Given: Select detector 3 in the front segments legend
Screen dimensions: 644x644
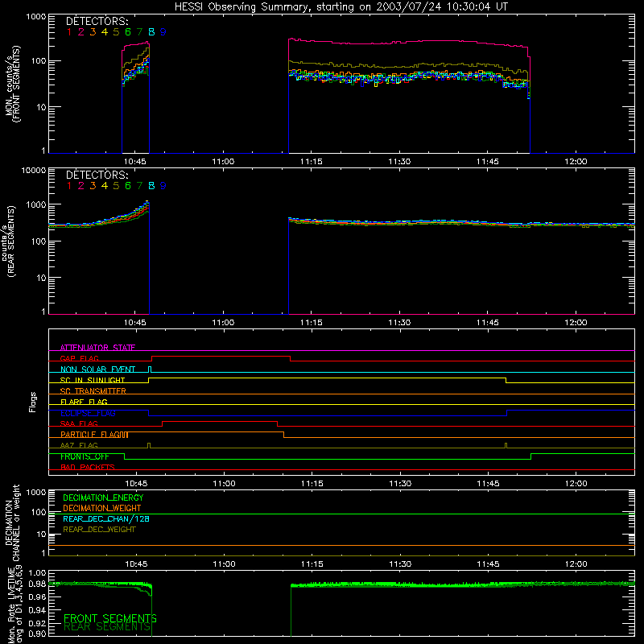Looking at the screenshot, I should pos(93,32).
